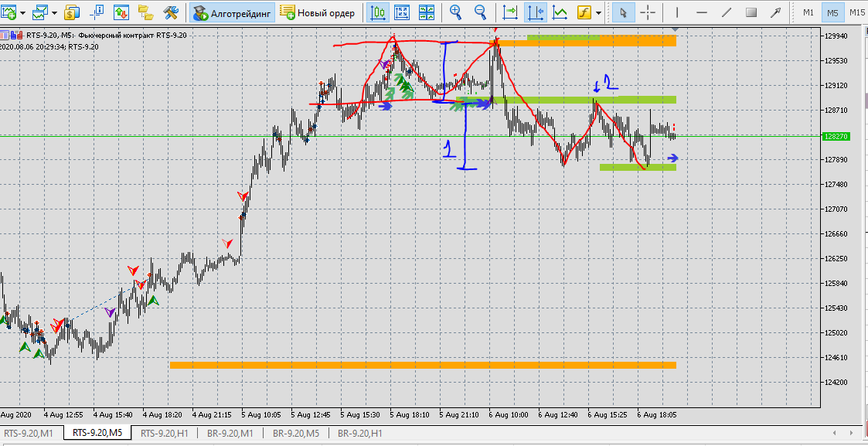
Task: Select the arrow drawing tool
Action: pos(776,12)
